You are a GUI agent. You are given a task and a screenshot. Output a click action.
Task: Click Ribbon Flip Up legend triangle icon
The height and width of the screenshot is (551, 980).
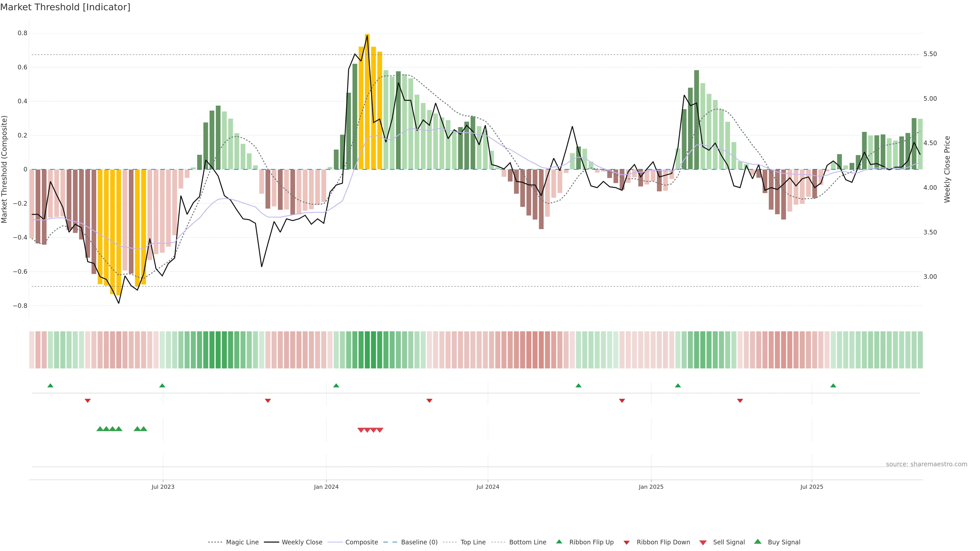559,542
